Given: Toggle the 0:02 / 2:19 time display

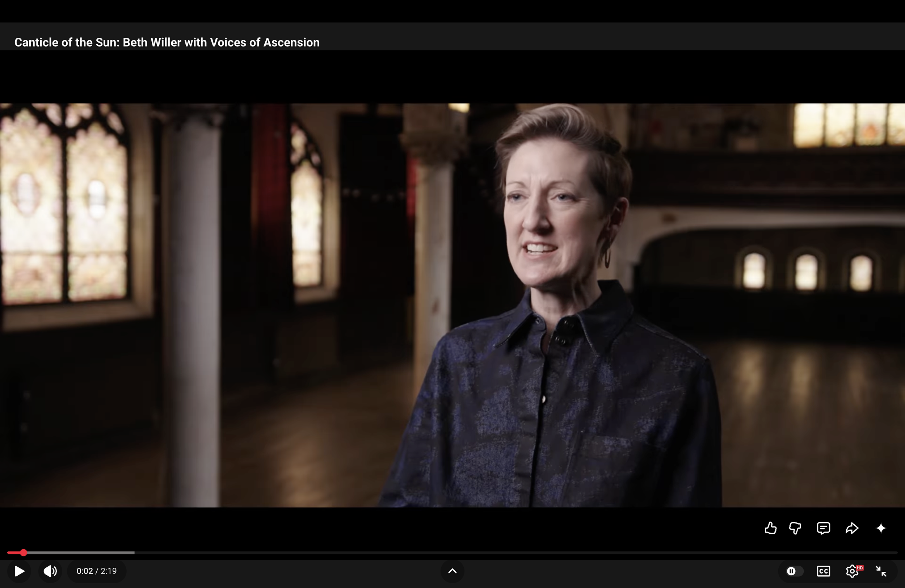Looking at the screenshot, I should coord(97,571).
